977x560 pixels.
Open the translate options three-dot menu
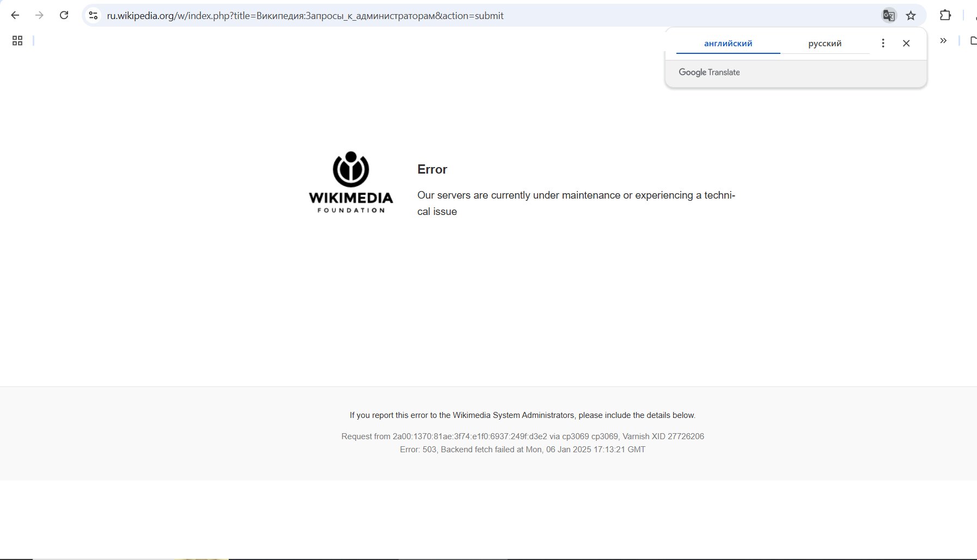click(883, 43)
